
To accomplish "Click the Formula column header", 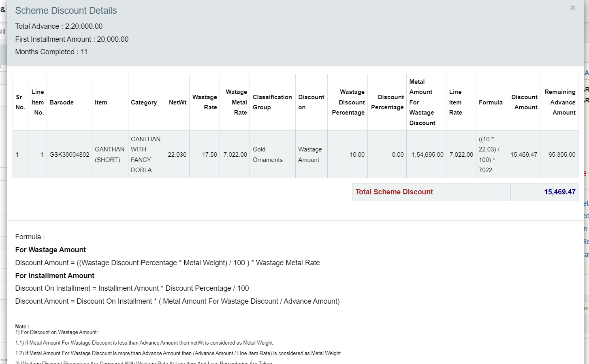I will point(491,102).
